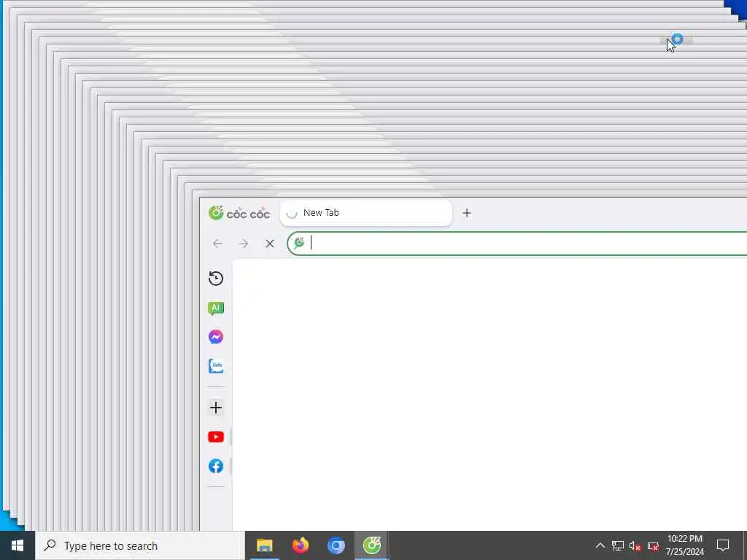Open the Windows Start menu
The height and width of the screenshot is (560, 747).
(18, 545)
